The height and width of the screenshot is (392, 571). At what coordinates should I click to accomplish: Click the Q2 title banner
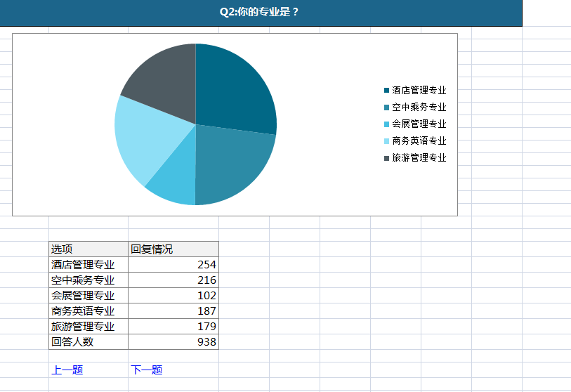260,12
